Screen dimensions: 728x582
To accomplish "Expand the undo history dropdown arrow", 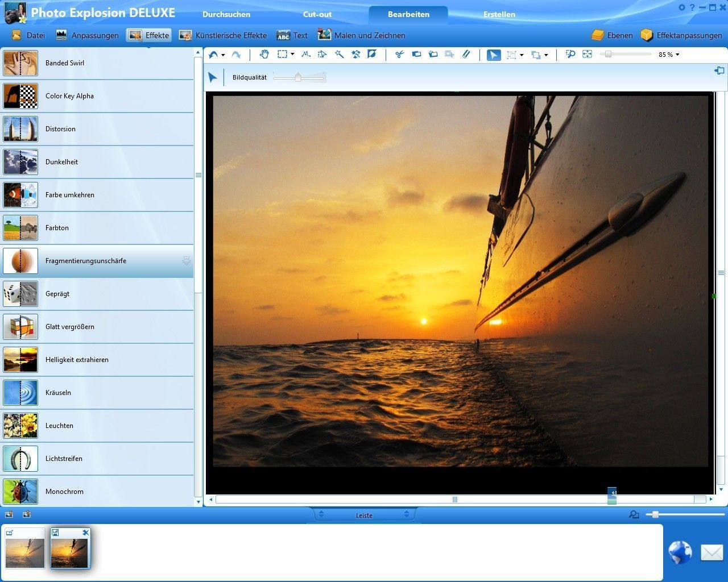I will (223, 55).
